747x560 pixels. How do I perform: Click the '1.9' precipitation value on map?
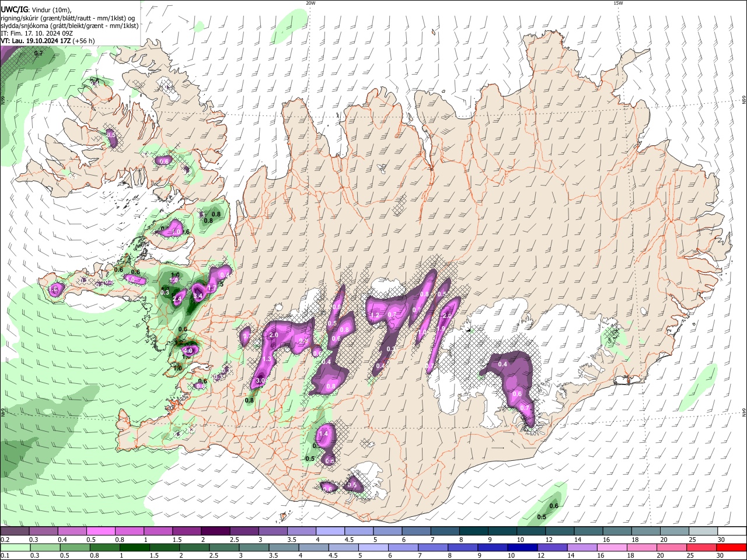[441, 329]
